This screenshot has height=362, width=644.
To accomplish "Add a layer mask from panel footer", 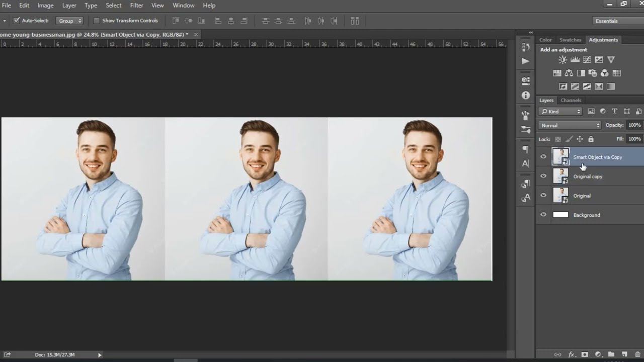I will [x=585, y=354].
